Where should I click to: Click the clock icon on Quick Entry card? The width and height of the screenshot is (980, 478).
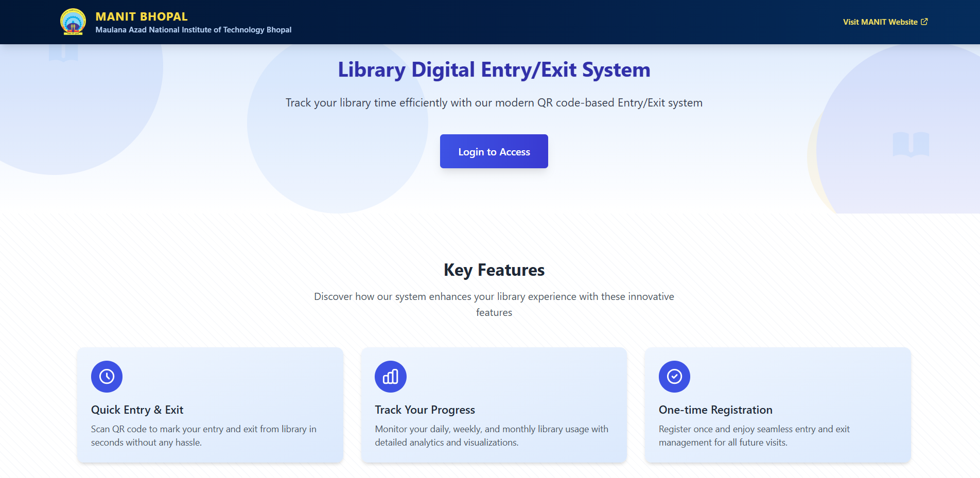107,377
